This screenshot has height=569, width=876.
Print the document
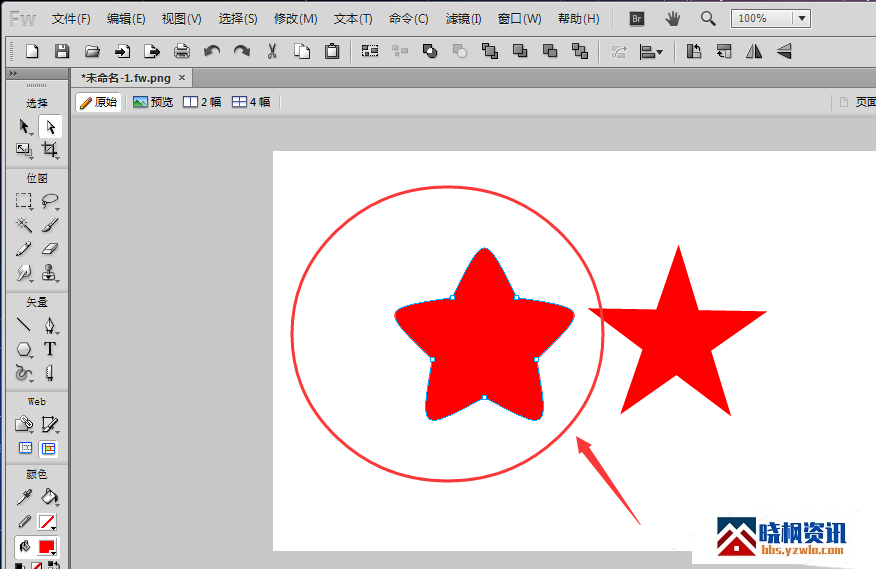(x=182, y=52)
